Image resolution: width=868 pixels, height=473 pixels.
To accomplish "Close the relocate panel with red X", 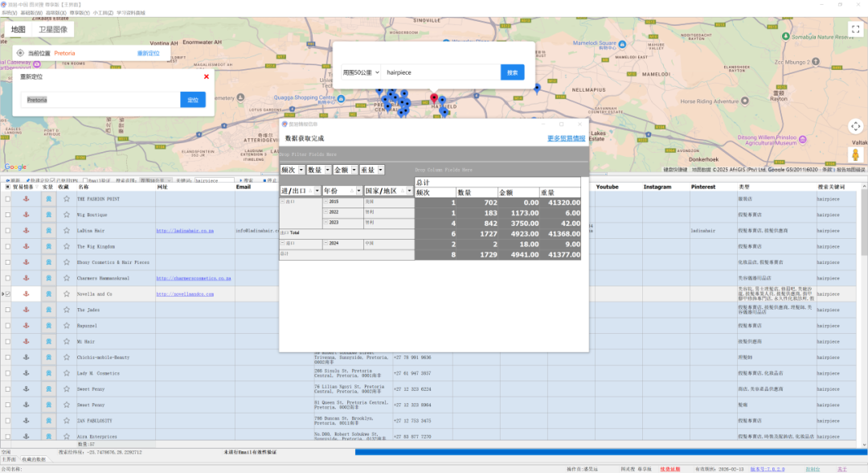I will click(x=207, y=76).
